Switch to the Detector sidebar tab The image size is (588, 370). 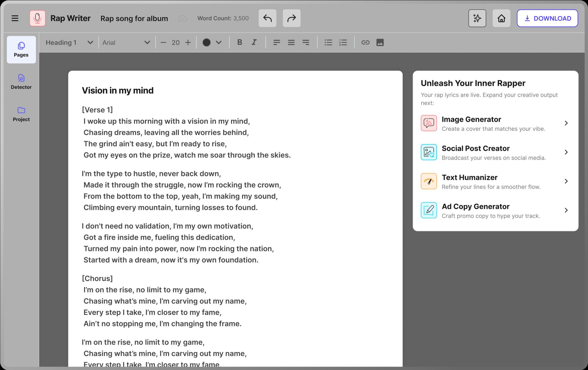tap(21, 82)
